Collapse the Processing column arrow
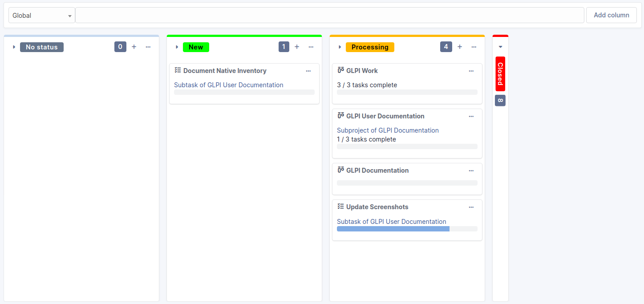This screenshot has height=304, width=644. tap(340, 47)
